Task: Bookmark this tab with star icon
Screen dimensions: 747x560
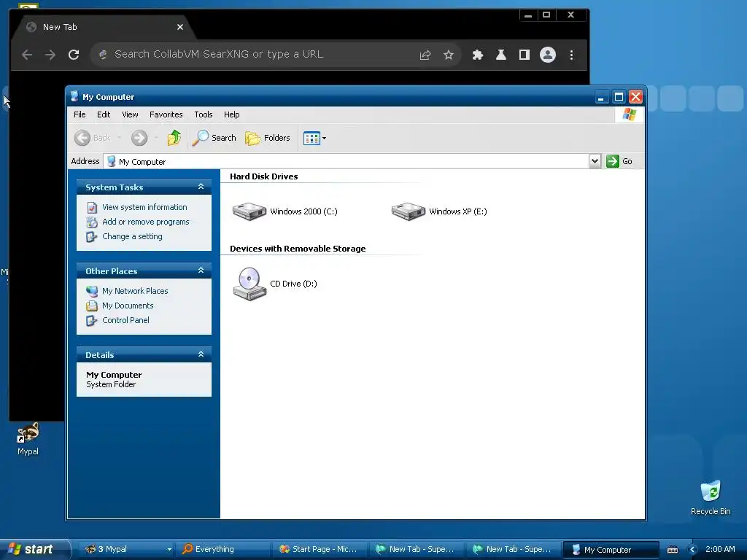Action: [449, 55]
